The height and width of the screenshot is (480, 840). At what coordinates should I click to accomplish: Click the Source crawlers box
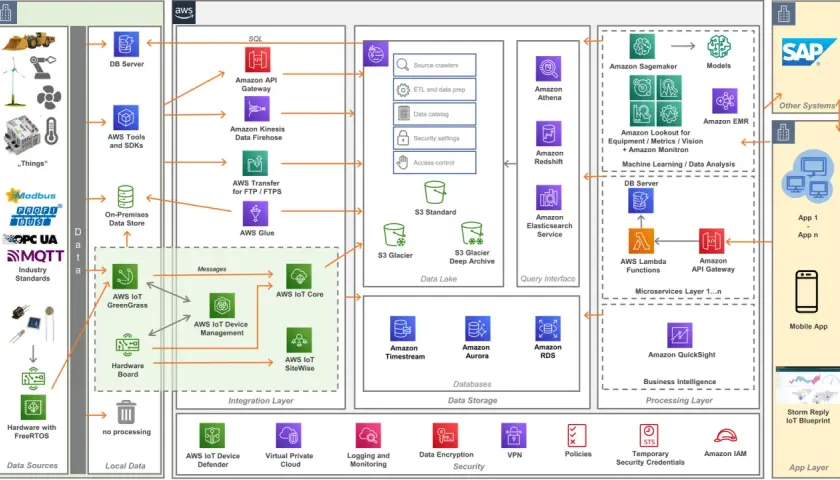point(434,65)
